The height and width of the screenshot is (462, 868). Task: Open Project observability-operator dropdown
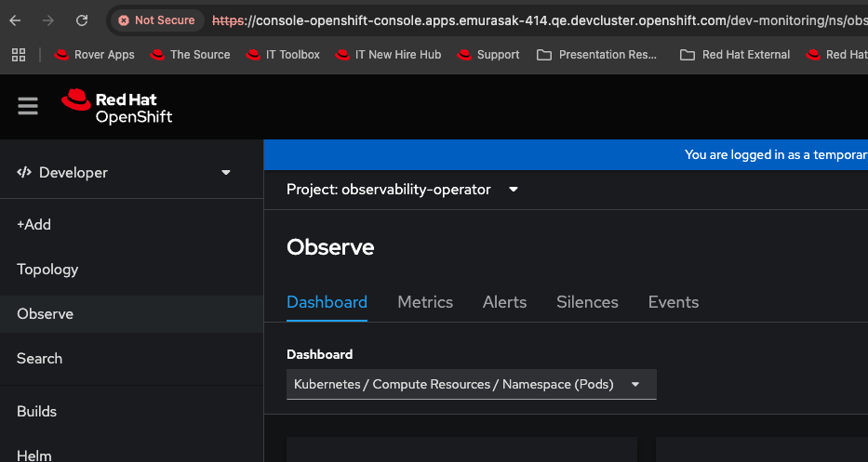tap(402, 190)
